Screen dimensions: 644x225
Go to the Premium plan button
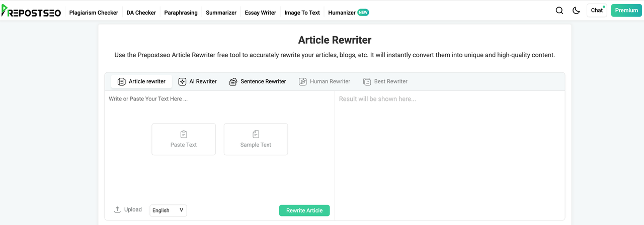click(626, 11)
